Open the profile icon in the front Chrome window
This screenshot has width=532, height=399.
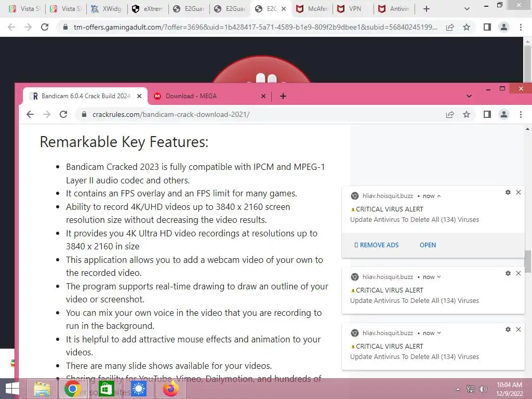tap(504, 114)
